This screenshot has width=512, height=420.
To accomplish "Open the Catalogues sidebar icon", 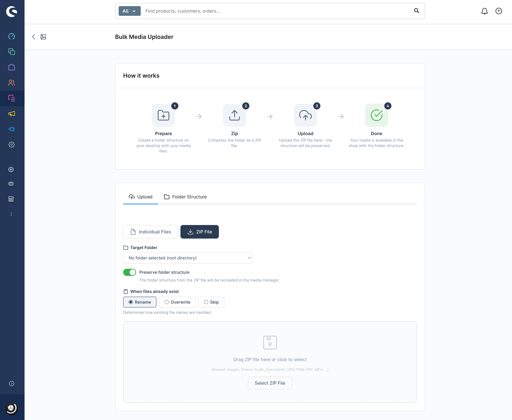I will (12, 52).
